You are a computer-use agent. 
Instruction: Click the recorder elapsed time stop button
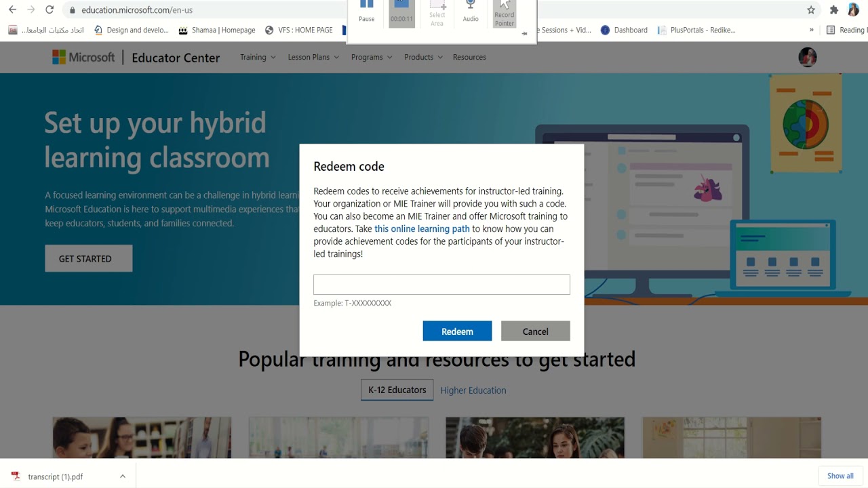tap(401, 14)
